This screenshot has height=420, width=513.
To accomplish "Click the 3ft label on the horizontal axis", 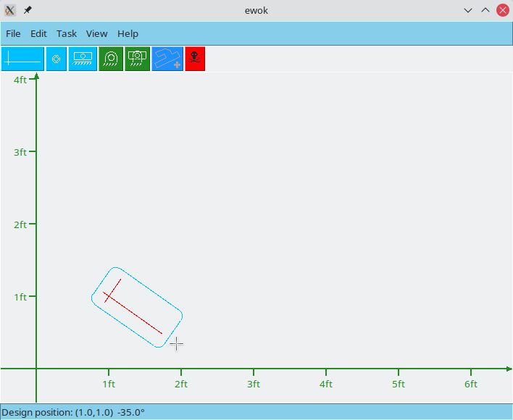I will 254,384.
